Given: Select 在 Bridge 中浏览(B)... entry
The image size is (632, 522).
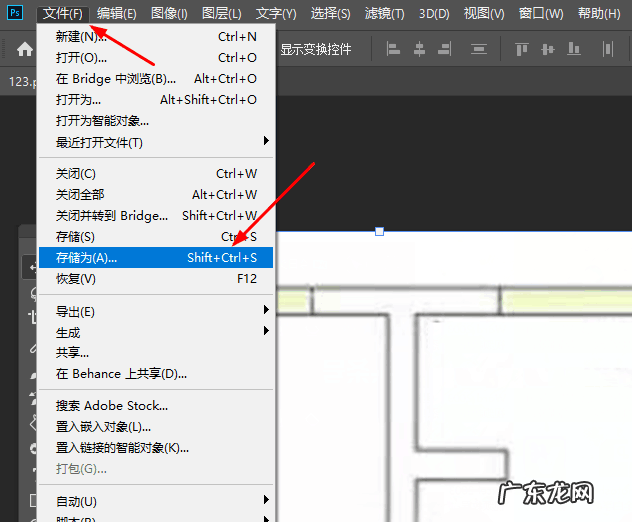Looking at the screenshot, I should click(x=156, y=79).
